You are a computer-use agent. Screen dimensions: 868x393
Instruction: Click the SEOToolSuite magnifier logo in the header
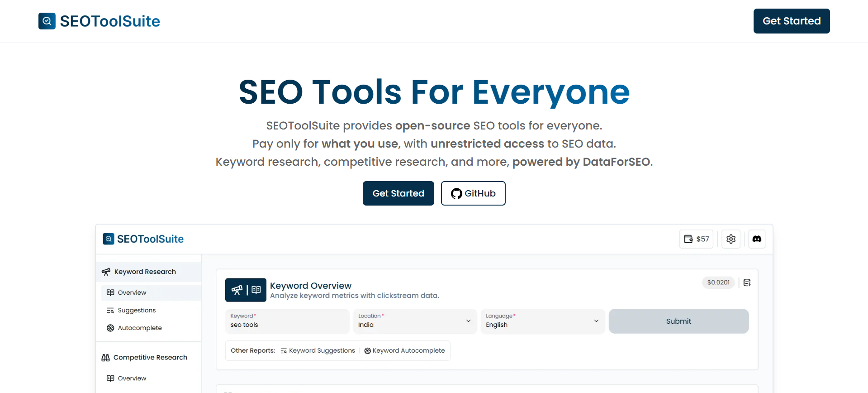47,21
